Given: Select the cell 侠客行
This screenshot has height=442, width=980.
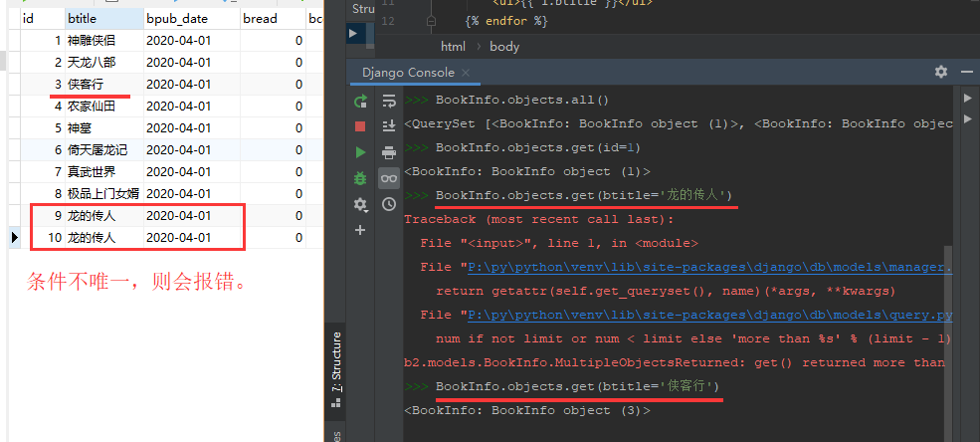Looking at the screenshot, I should click(104, 85).
